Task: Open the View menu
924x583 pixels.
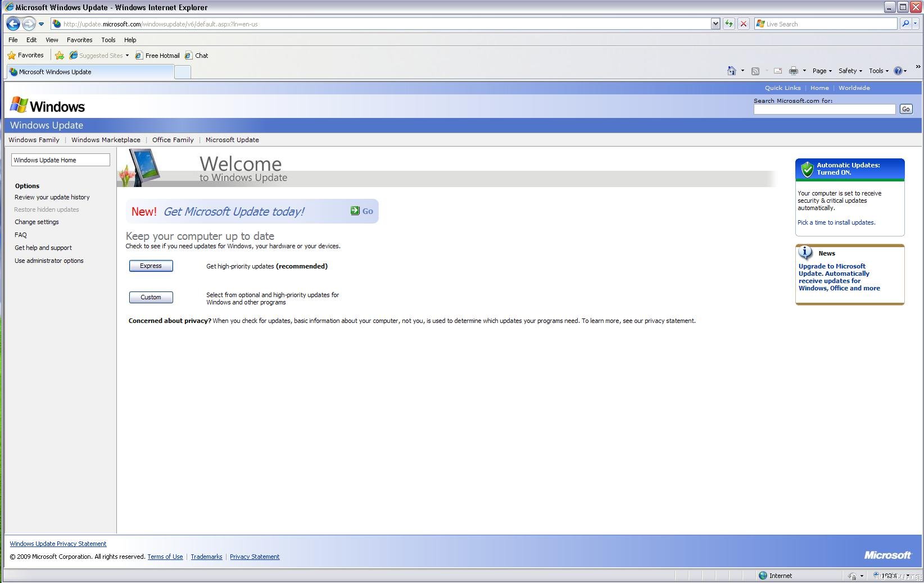Action: (52, 40)
